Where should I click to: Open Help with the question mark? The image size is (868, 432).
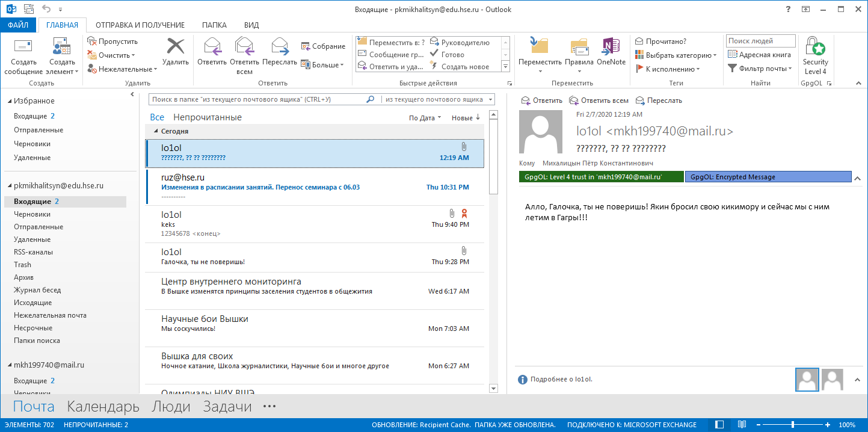789,8
